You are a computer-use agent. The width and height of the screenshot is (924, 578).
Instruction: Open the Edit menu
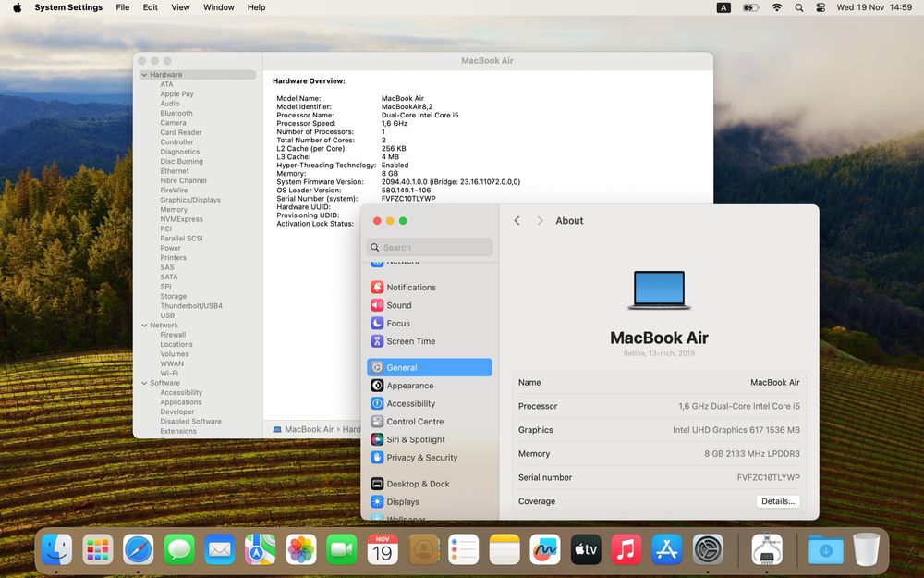151,7
